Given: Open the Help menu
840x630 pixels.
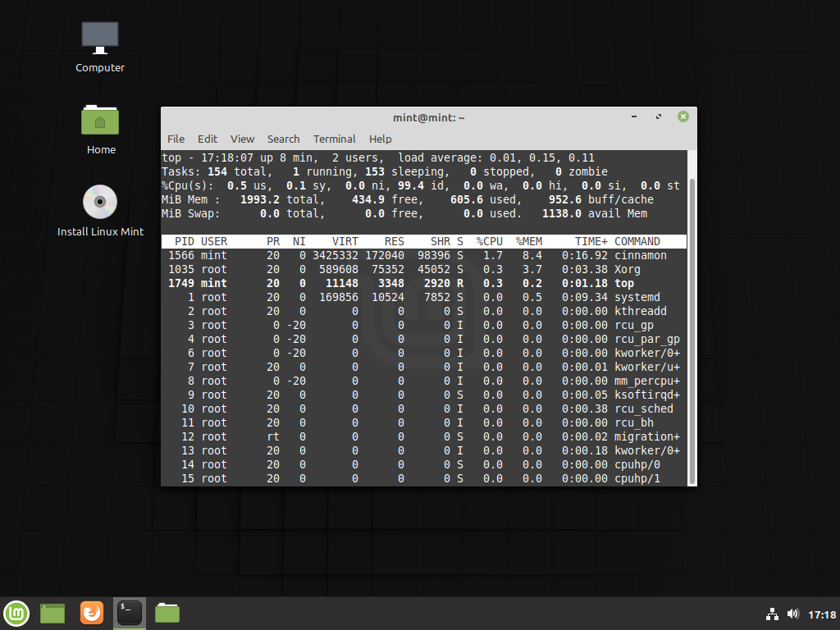Looking at the screenshot, I should [380, 139].
